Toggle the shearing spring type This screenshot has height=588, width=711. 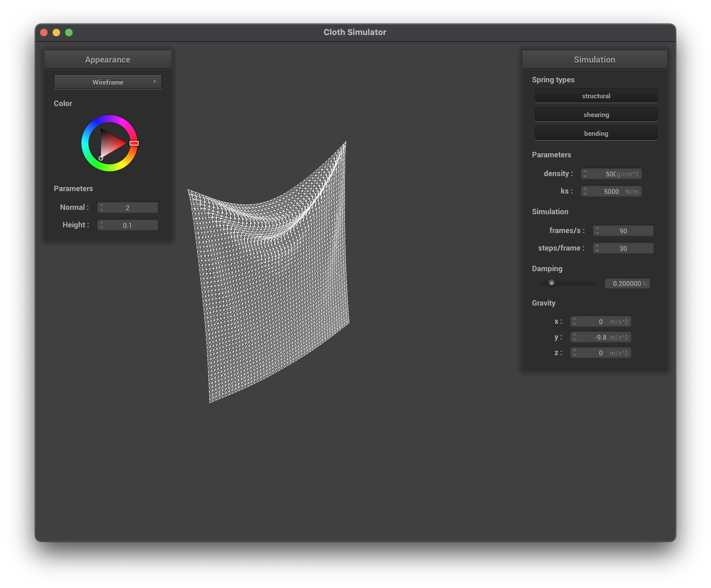point(596,115)
